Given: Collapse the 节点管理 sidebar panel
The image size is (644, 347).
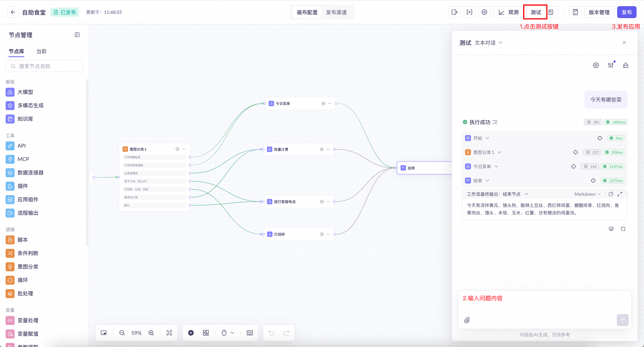Looking at the screenshot, I should 77,35.
